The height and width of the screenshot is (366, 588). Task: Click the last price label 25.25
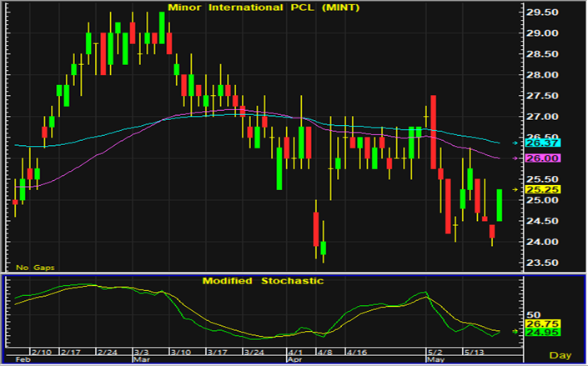[x=543, y=189]
